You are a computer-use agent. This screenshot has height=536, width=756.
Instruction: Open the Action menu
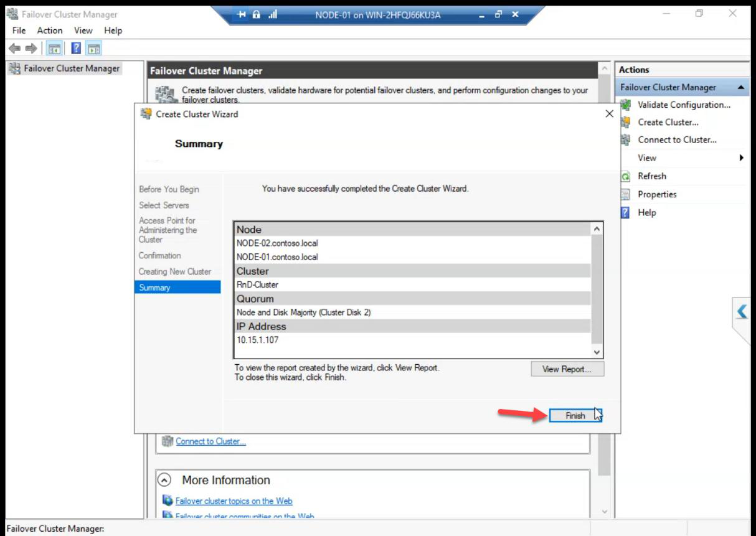click(50, 31)
